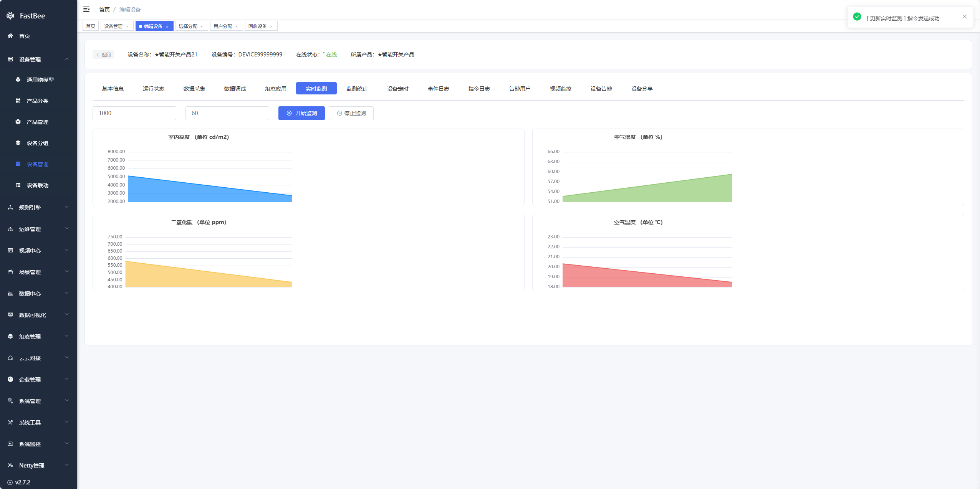Switch to the 监测统计 tab

357,89
